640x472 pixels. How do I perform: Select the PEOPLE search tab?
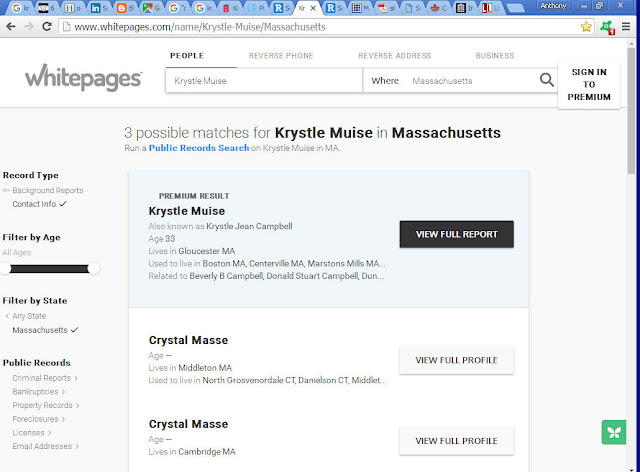(187, 56)
